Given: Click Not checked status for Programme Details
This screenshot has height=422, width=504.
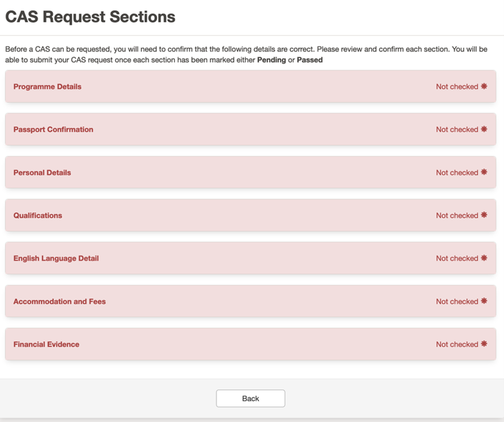Looking at the screenshot, I should 457,87.
